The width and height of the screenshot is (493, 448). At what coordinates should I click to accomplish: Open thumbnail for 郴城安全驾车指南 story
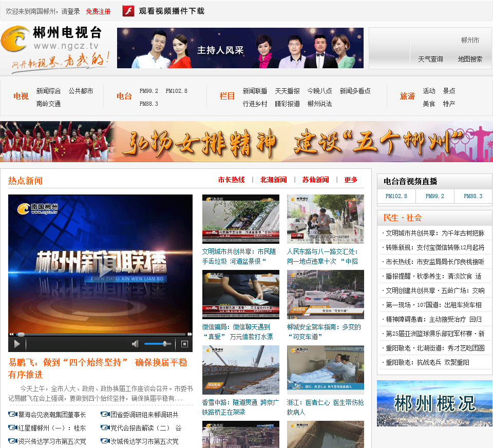pyautogui.click(x=326, y=295)
